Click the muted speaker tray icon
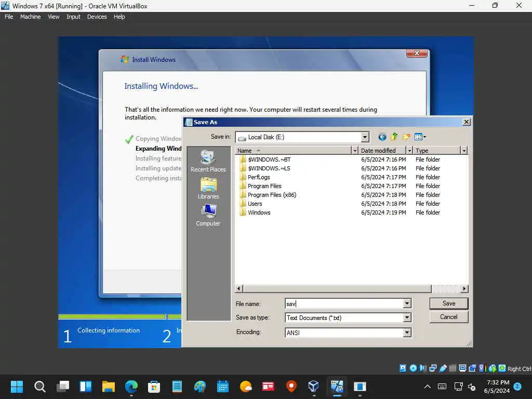The height and width of the screenshot is (399, 532). (472, 387)
